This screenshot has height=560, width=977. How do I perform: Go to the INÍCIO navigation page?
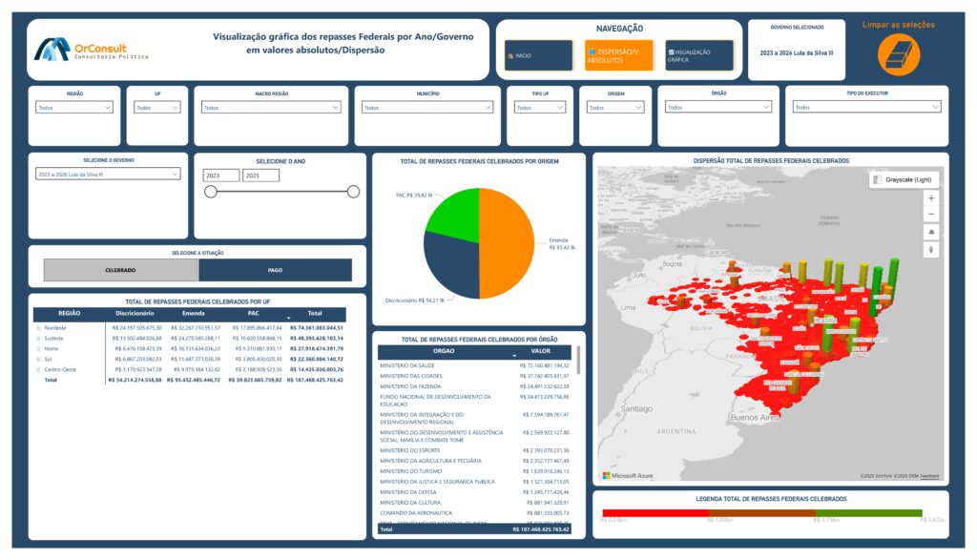[538, 55]
